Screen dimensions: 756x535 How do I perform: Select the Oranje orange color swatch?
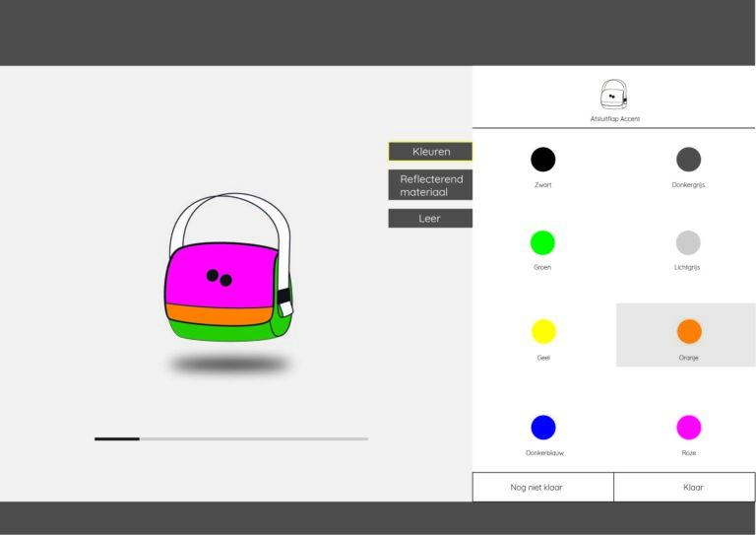coord(689,331)
